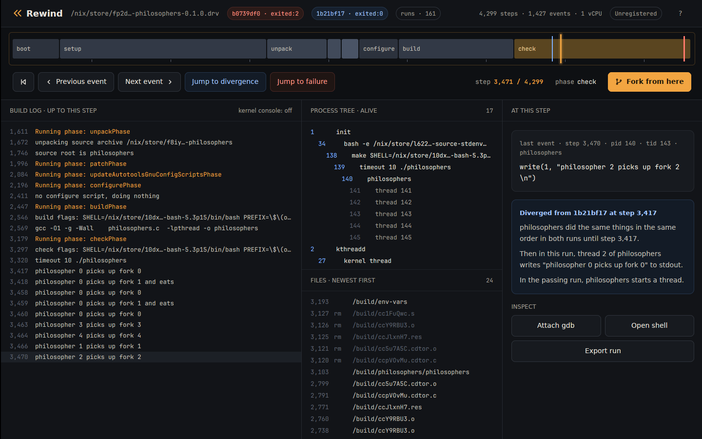Click log line 'philosopher 1 picks up fork 1'
This screenshot has height=439, width=702.
151,346
